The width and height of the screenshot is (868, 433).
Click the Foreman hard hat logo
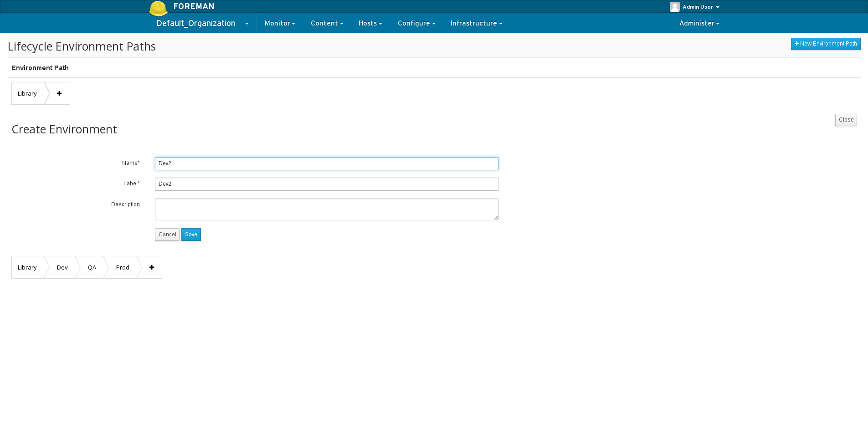pos(159,8)
